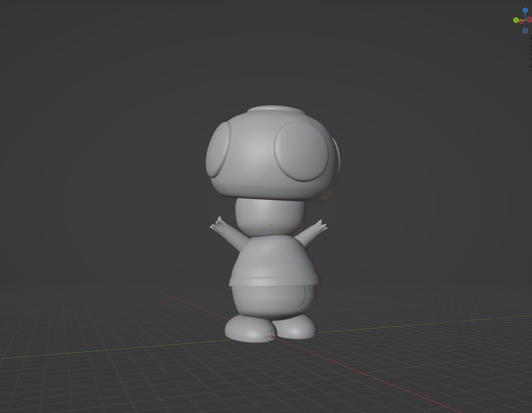Image resolution: width=532 pixels, height=413 pixels.
Task: Click the viewport zoom icon on right edge
Action: click(531, 40)
